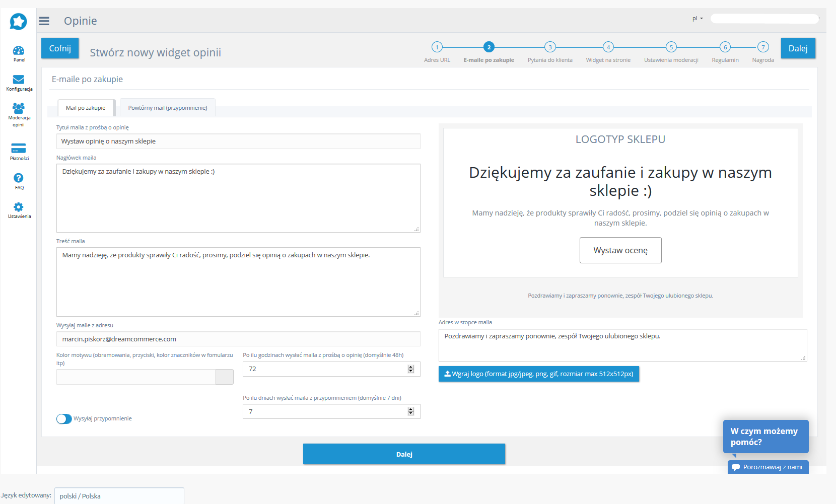Open FAQ question mark icon
836x504 pixels.
[19, 178]
